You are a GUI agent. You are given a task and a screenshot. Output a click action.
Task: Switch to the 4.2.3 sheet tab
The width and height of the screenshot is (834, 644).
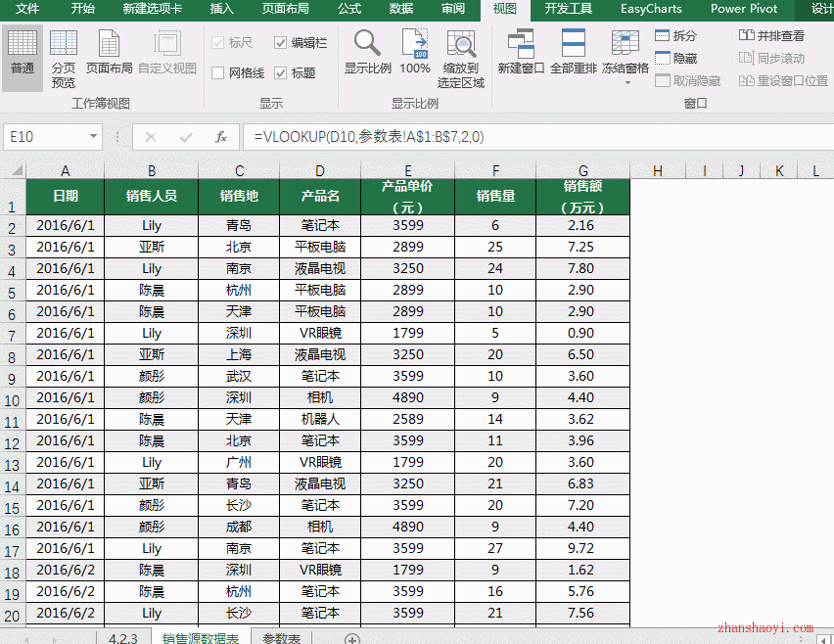click(x=123, y=638)
